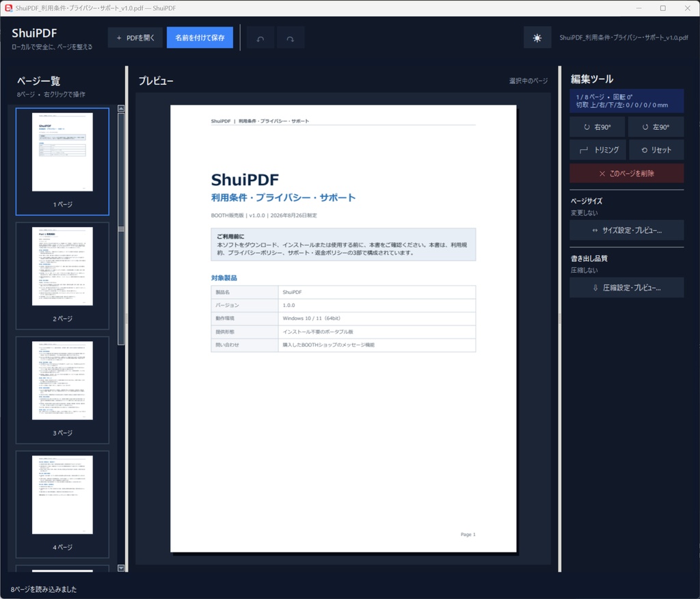Select the 4ページ thumbnail
700x599 pixels.
[x=62, y=505]
